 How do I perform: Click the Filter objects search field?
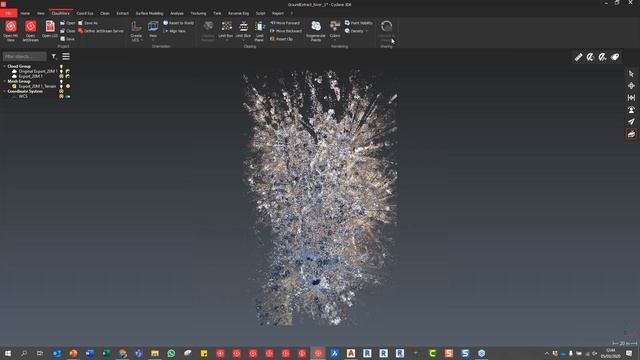[x=24, y=56]
